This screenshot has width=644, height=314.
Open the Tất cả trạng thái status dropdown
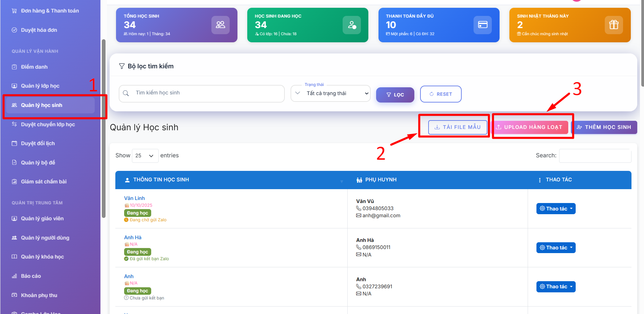[x=330, y=93]
